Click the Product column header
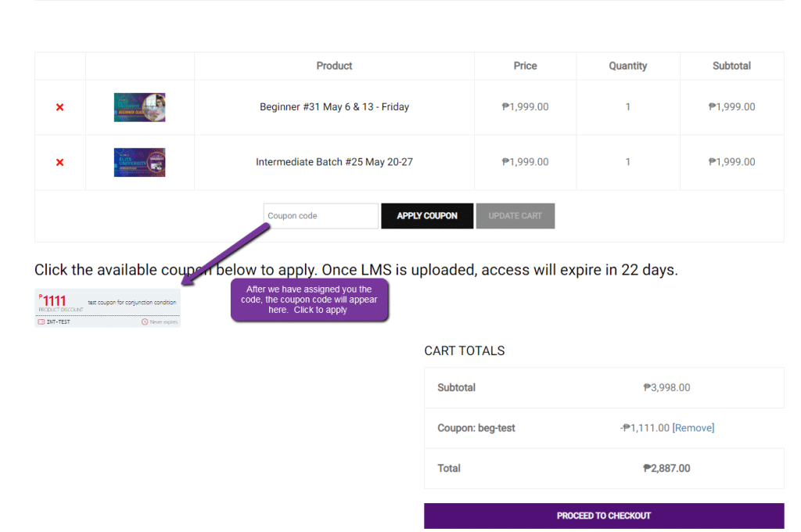This screenshot has height=532, width=801. coord(334,66)
